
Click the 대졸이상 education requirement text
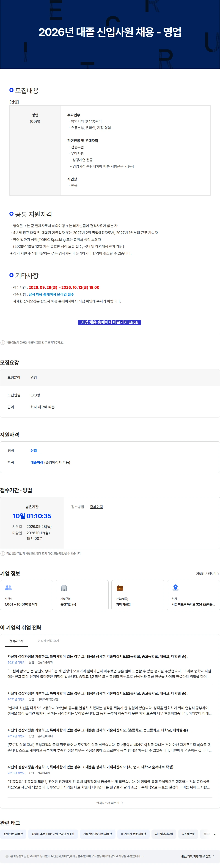coord(37,462)
